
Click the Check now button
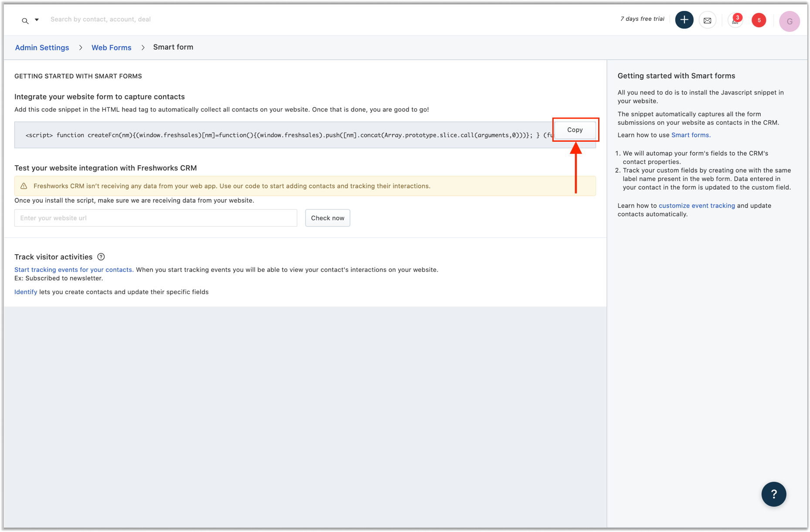click(327, 218)
